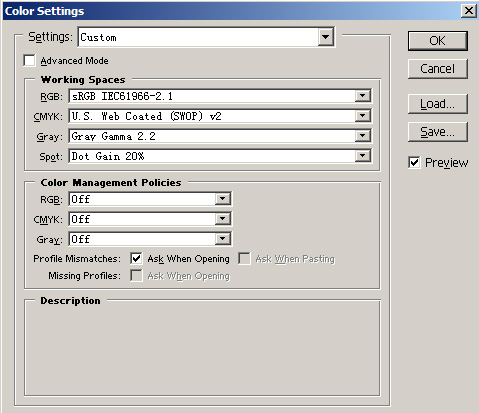Expand the RGB color management policy dropdown
Image resolution: width=479 pixels, height=413 pixels.
[222, 199]
